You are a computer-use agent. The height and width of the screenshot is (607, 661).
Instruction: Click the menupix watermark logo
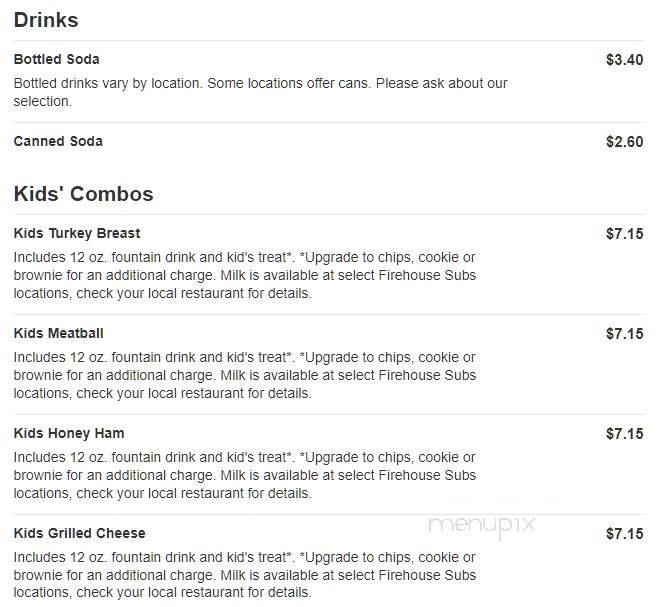coord(482,526)
